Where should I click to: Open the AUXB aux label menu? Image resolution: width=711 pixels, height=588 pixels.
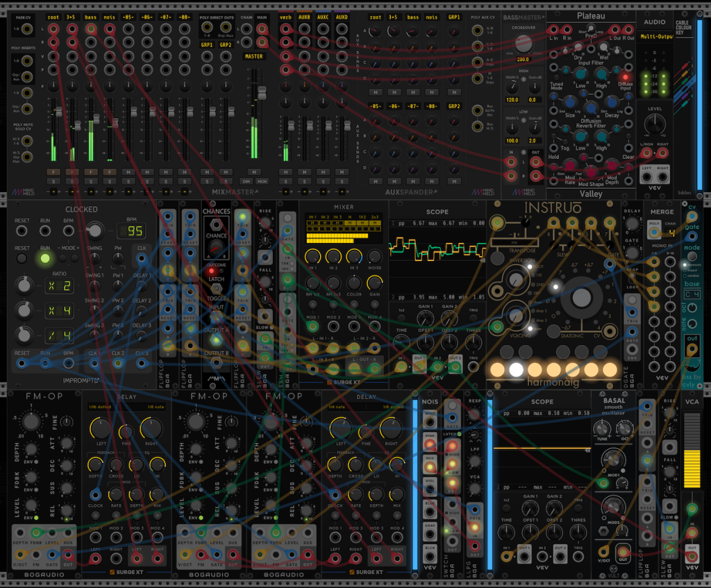[x=304, y=17]
